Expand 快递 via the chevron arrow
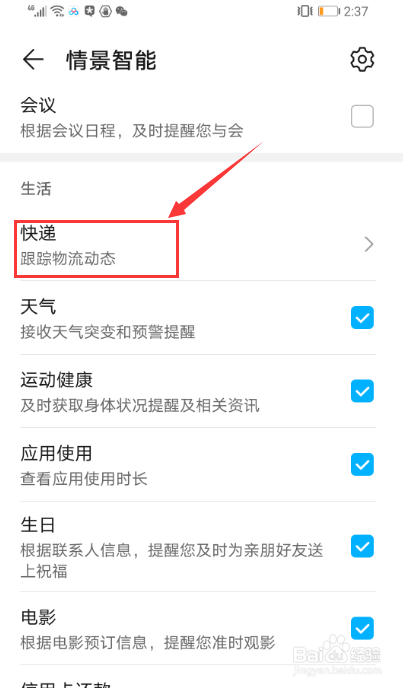The image size is (410, 688). click(x=369, y=244)
